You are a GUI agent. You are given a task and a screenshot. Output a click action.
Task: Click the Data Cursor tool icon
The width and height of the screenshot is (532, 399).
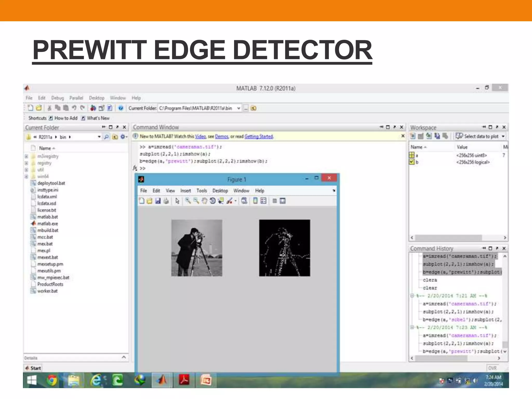pos(221,201)
